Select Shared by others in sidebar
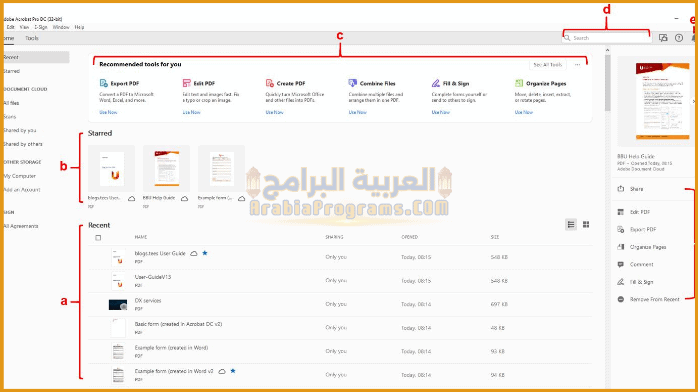 click(23, 144)
